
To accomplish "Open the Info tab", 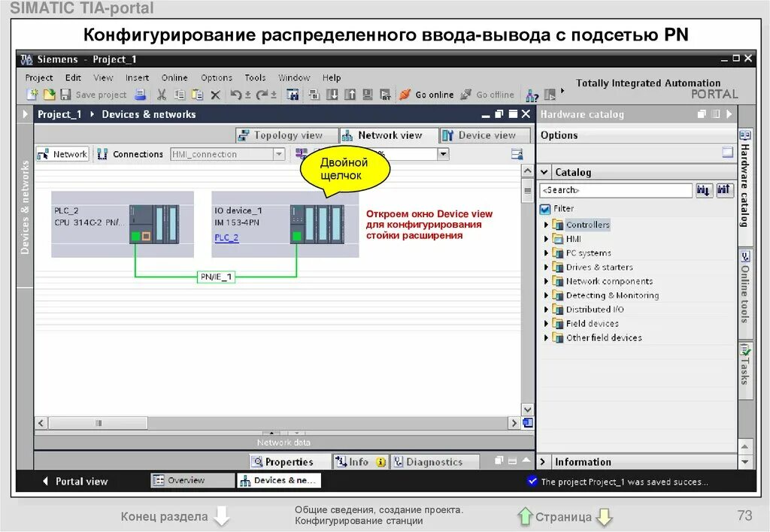I will tap(360, 462).
